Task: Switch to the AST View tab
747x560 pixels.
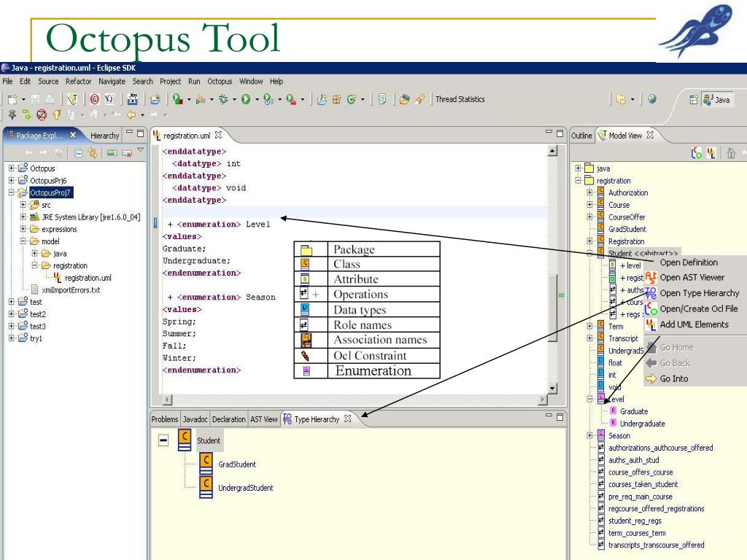Action: click(x=264, y=419)
